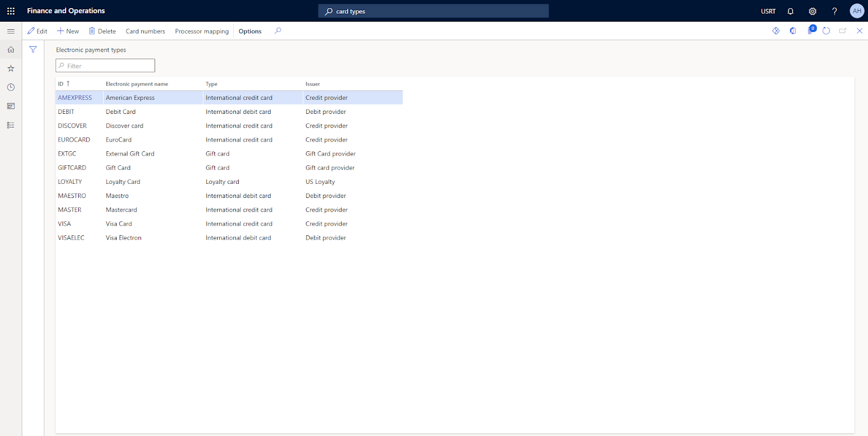Delete the selected payment type

(103, 31)
